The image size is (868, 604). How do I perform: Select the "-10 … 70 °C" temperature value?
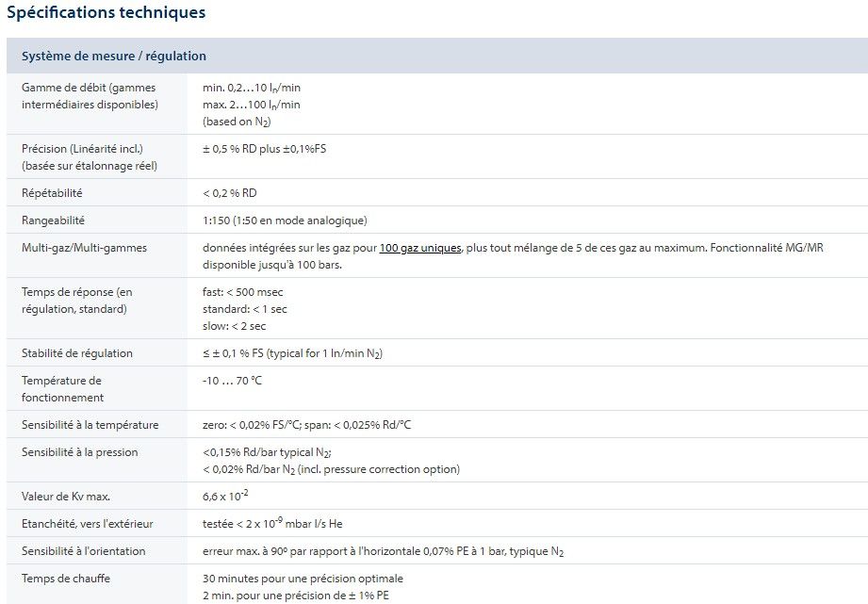(232, 381)
